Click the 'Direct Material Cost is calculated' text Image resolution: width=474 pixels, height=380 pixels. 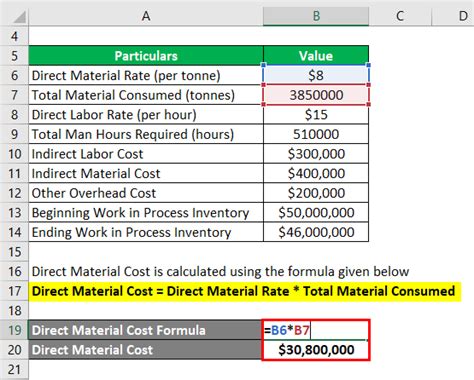pyautogui.click(x=220, y=272)
